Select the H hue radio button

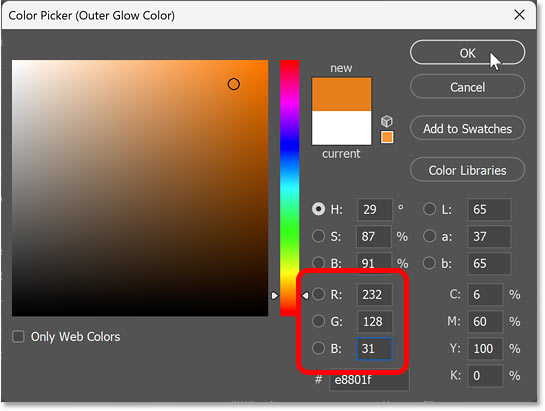coord(318,209)
